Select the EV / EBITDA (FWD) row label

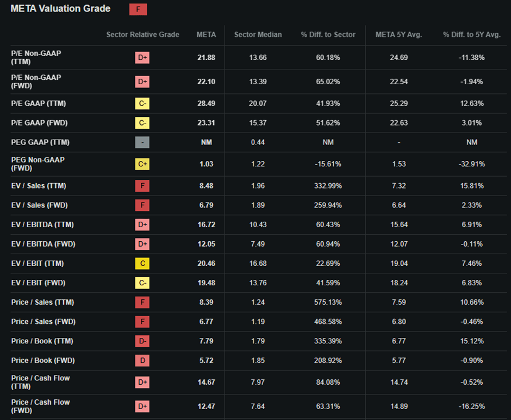[43, 244]
